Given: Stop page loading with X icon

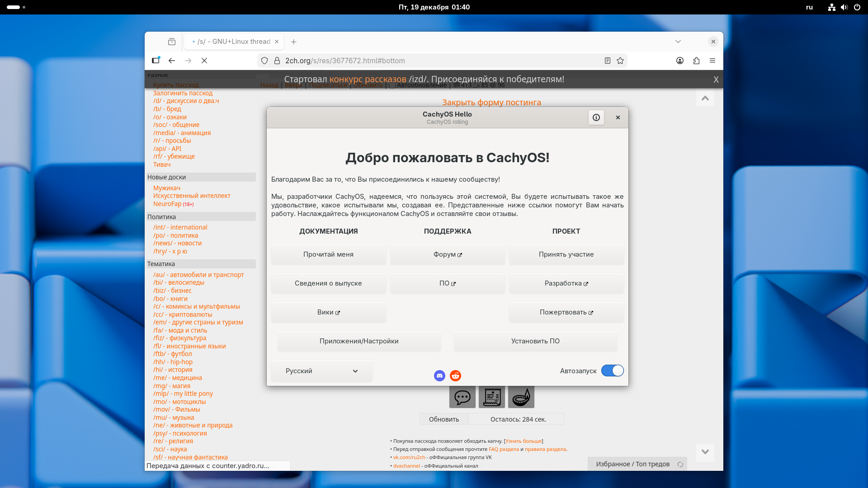Looking at the screenshot, I should [204, 61].
